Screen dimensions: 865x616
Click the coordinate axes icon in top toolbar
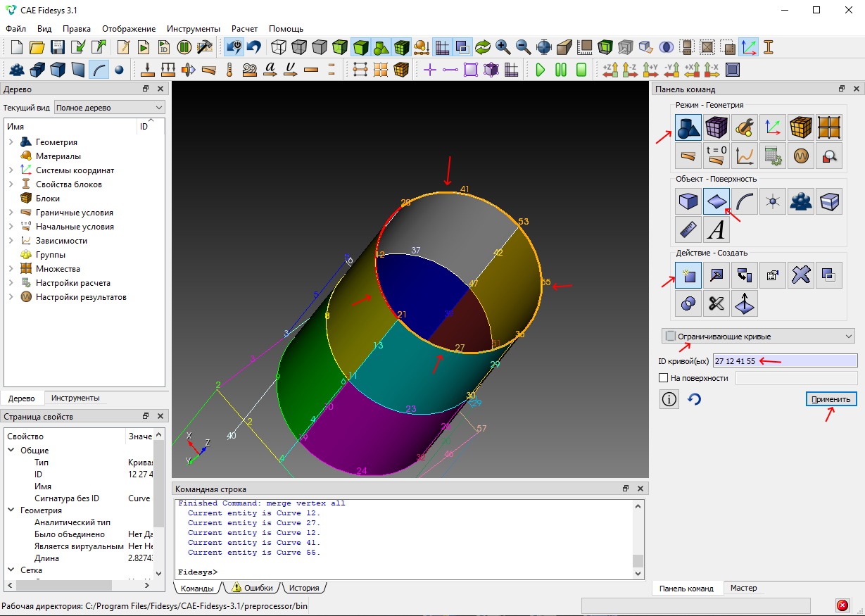coord(748,47)
